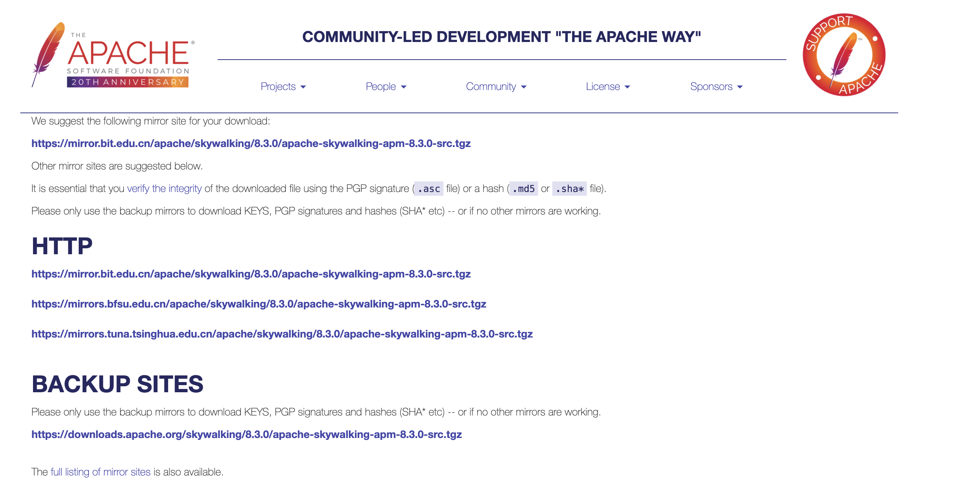Open the full listing of mirror sites
980x495 pixels.
pyautogui.click(x=101, y=472)
